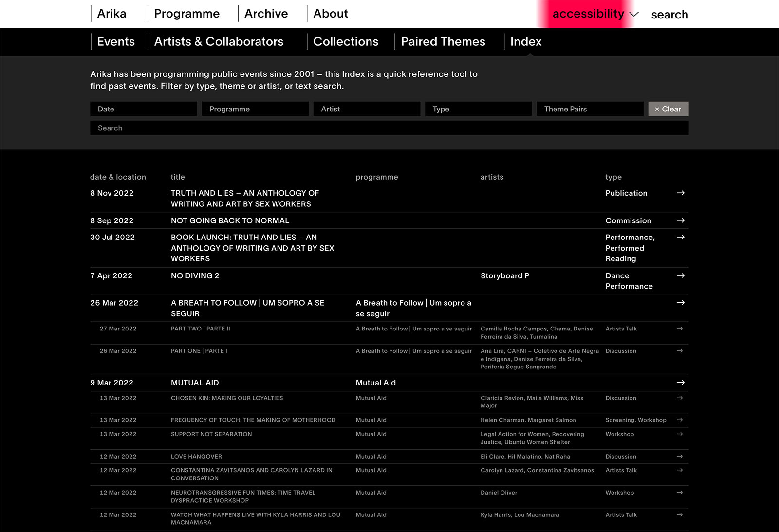
Task: Expand the accessibility chevron
Action: pos(634,15)
